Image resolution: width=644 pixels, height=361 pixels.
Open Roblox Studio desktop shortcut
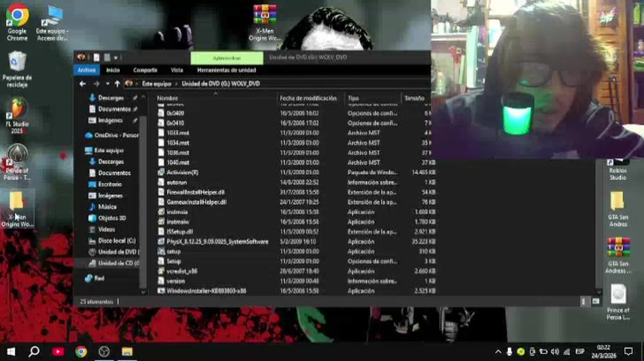pos(618,170)
